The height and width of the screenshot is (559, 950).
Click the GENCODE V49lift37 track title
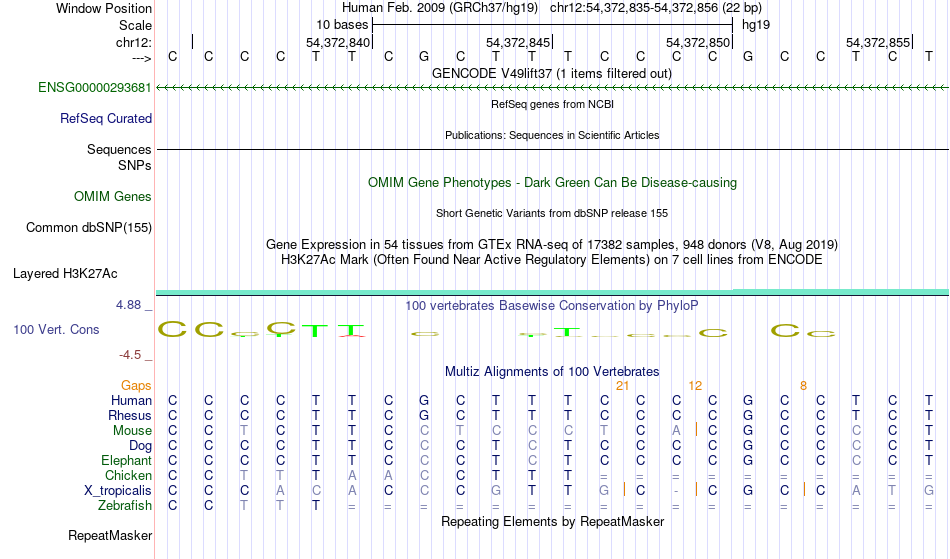(552, 73)
